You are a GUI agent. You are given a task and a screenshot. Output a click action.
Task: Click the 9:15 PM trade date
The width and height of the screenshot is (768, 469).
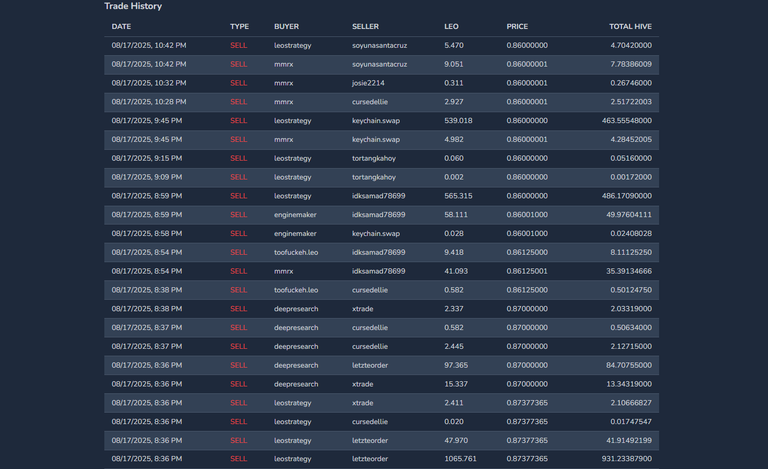(147, 158)
